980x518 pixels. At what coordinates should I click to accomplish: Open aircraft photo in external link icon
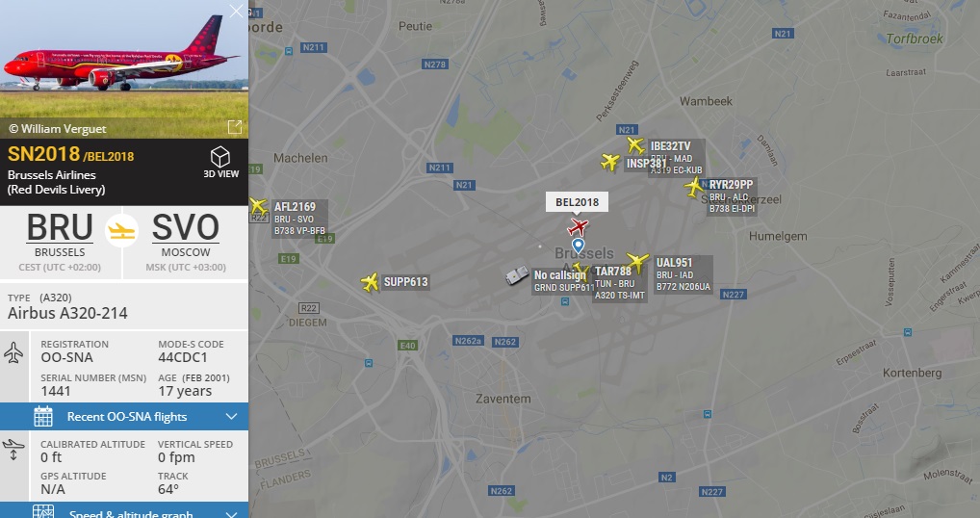[x=234, y=127]
